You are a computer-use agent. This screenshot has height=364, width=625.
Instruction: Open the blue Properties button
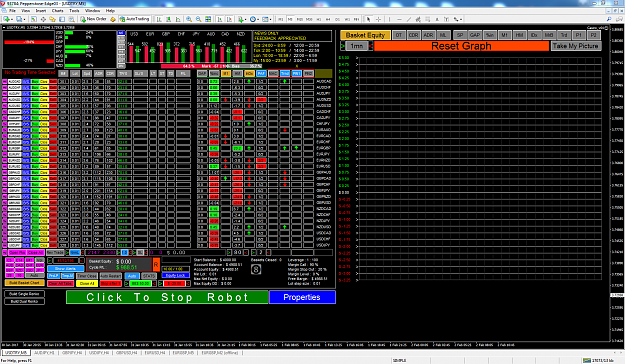coord(302,297)
